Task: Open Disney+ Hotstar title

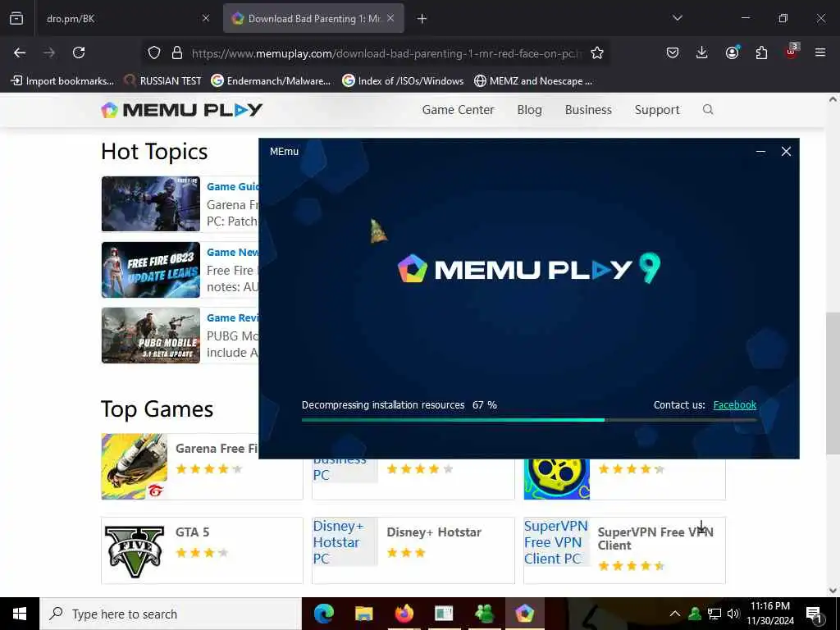Action: (434, 532)
